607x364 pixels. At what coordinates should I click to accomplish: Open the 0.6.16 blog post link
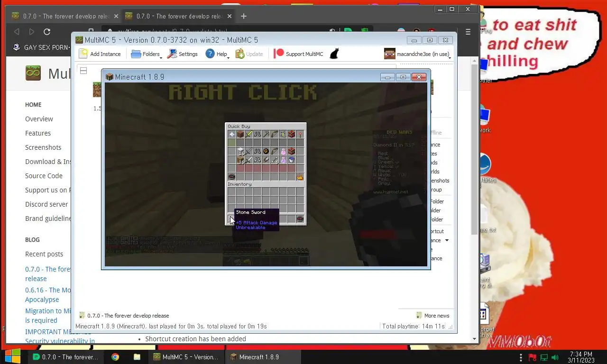point(48,295)
